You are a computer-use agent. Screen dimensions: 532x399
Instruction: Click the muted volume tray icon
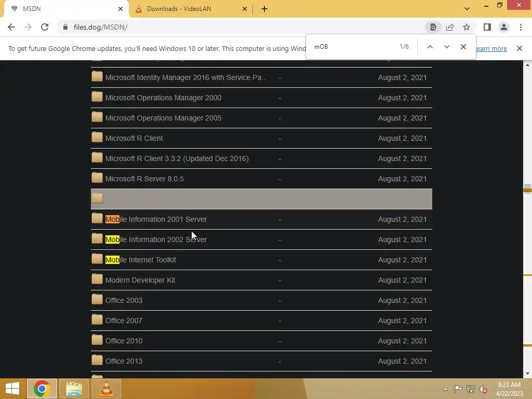483,389
